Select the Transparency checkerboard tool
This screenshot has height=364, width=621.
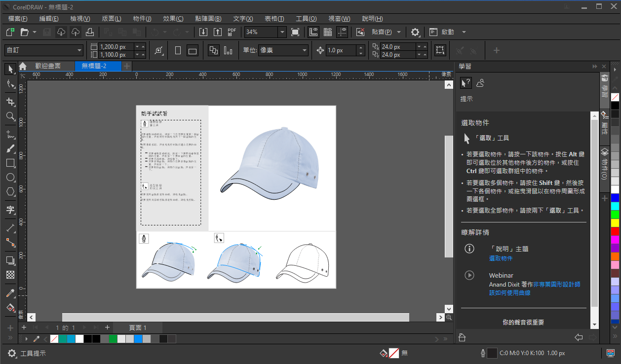[10, 275]
